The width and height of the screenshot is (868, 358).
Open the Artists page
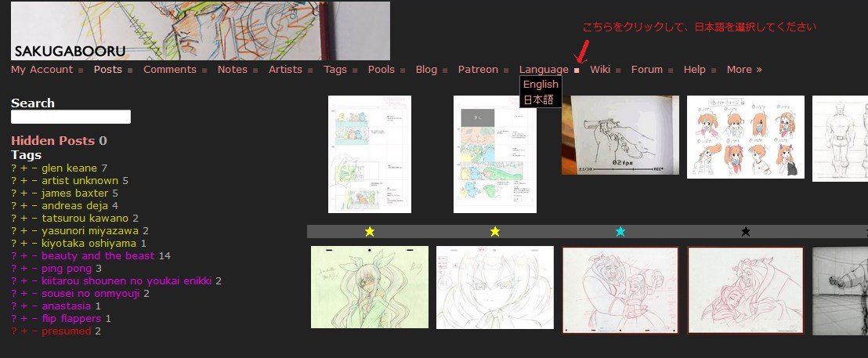(x=286, y=69)
